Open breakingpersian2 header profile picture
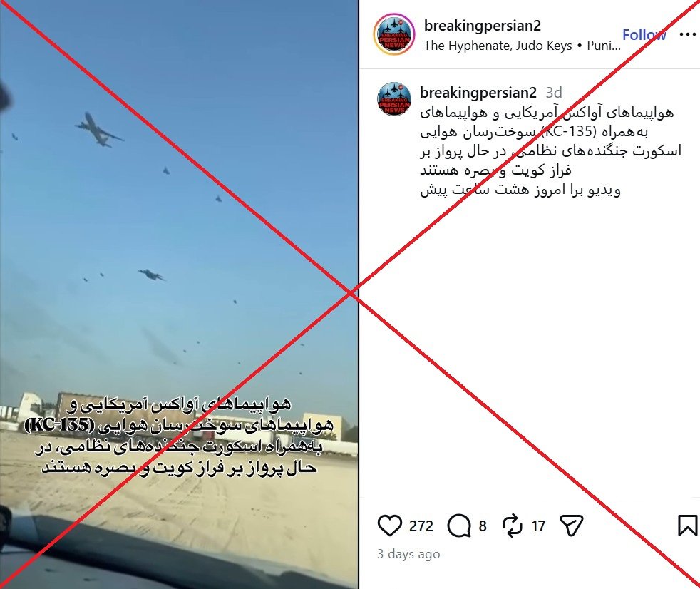700x589 pixels. (x=394, y=34)
